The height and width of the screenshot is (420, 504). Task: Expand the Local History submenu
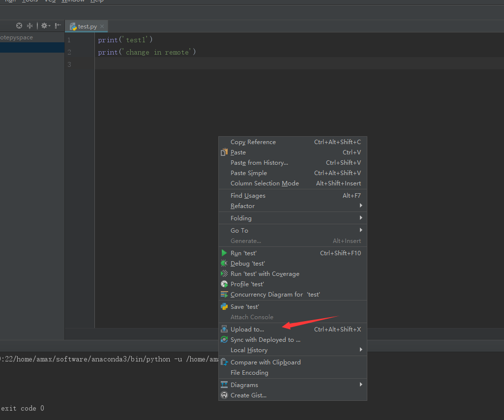tap(249, 350)
